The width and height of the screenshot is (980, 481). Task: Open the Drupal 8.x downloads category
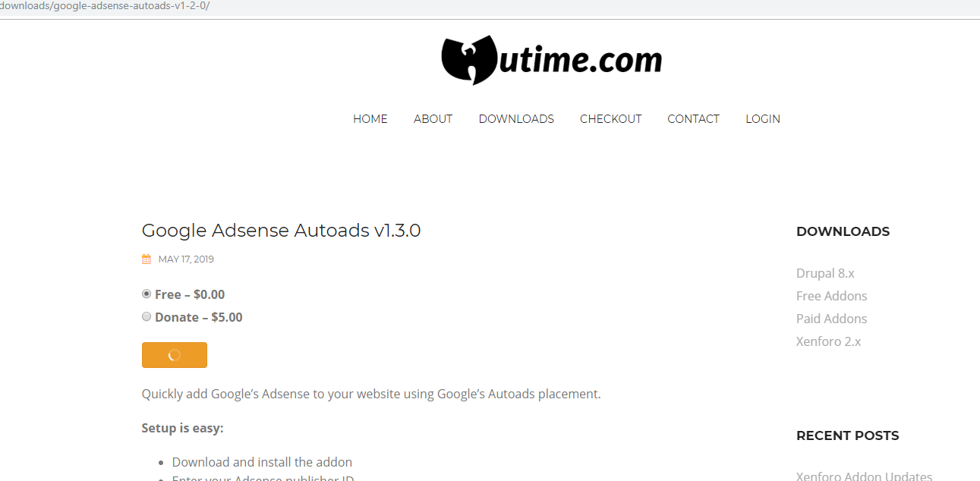coord(825,273)
